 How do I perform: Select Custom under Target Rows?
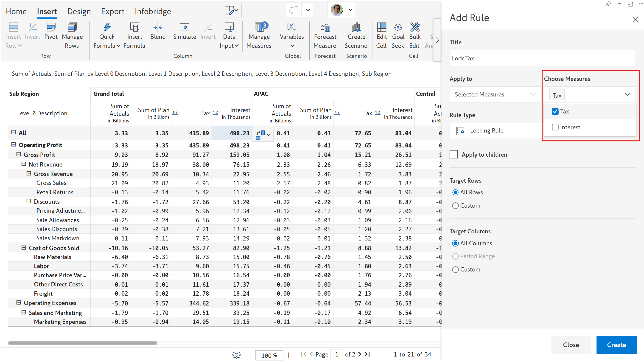(x=456, y=206)
